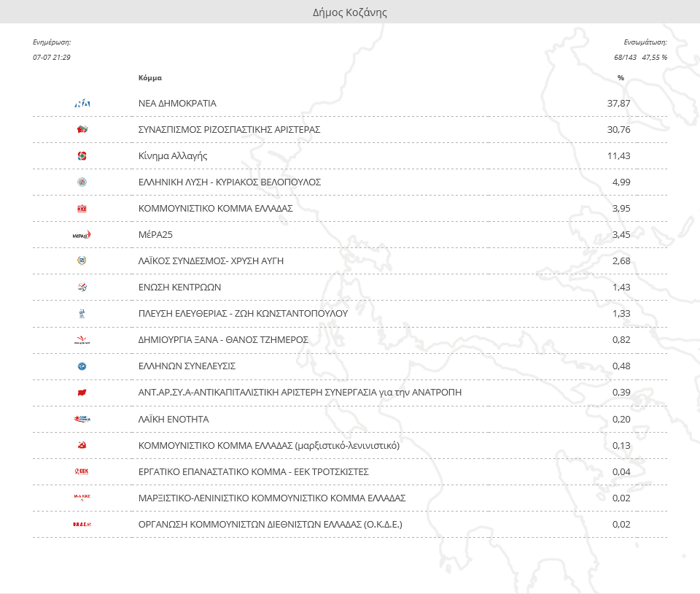Click the Ο.Κ.Δ.Ε. party logo

click(82, 525)
